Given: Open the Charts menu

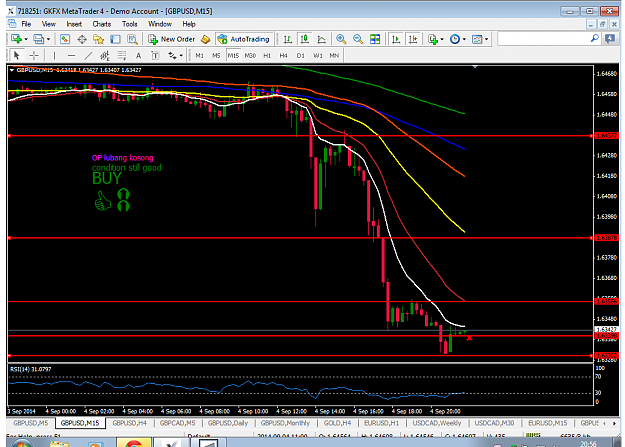Looking at the screenshot, I should tap(102, 24).
